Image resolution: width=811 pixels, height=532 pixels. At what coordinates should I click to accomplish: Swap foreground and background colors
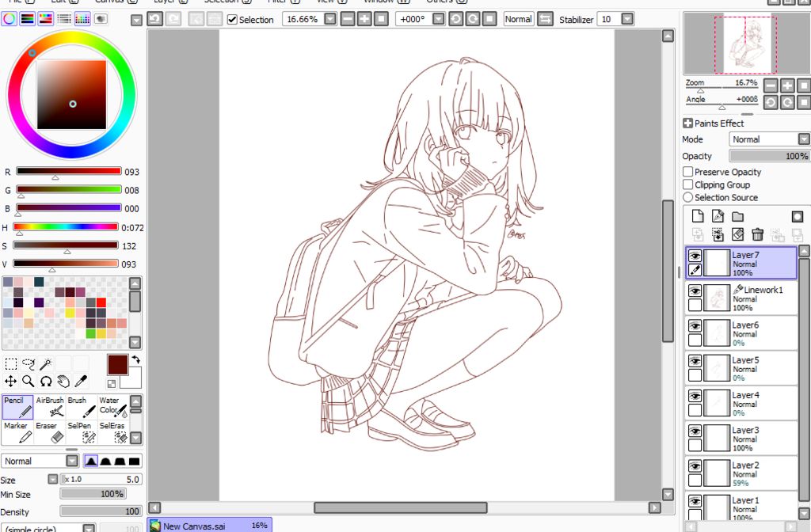136,359
